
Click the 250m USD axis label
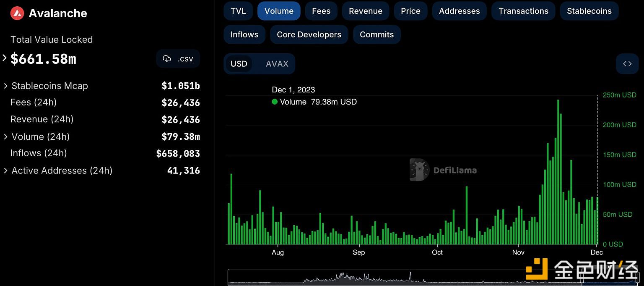click(x=620, y=95)
